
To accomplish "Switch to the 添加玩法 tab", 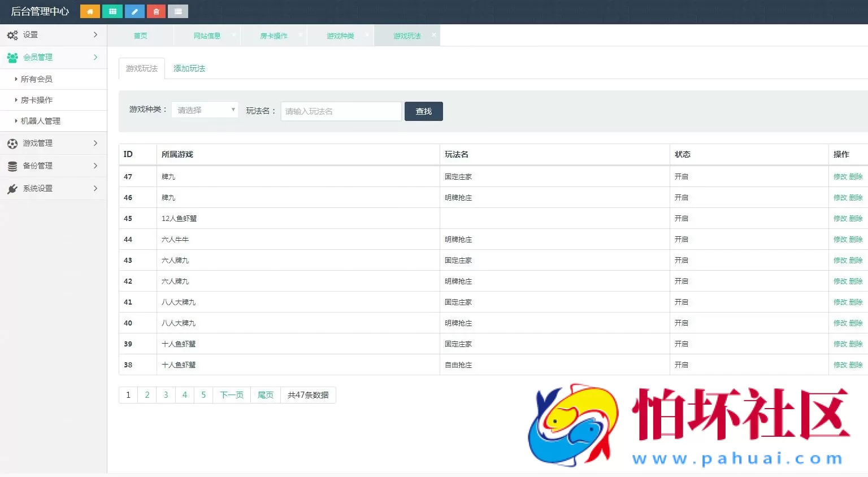I will tap(189, 68).
